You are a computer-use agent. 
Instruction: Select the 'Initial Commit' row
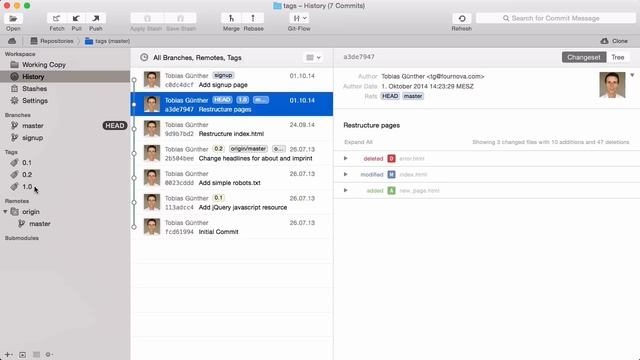click(x=231, y=227)
